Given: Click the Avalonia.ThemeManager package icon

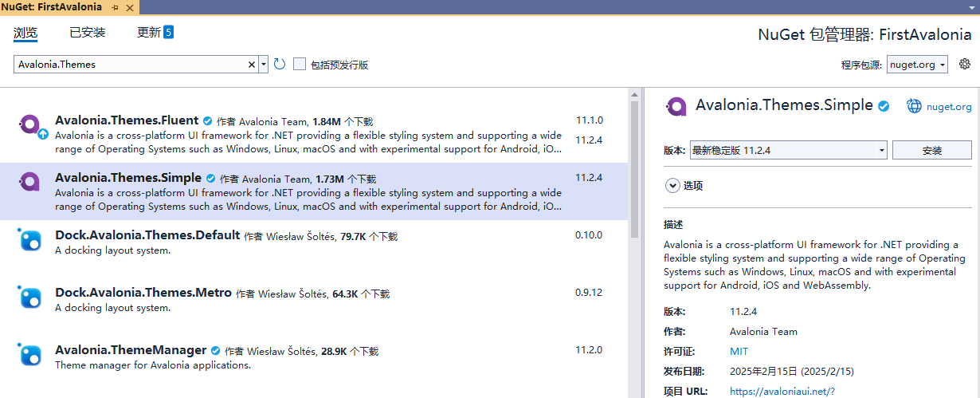Looking at the screenshot, I should [29, 355].
